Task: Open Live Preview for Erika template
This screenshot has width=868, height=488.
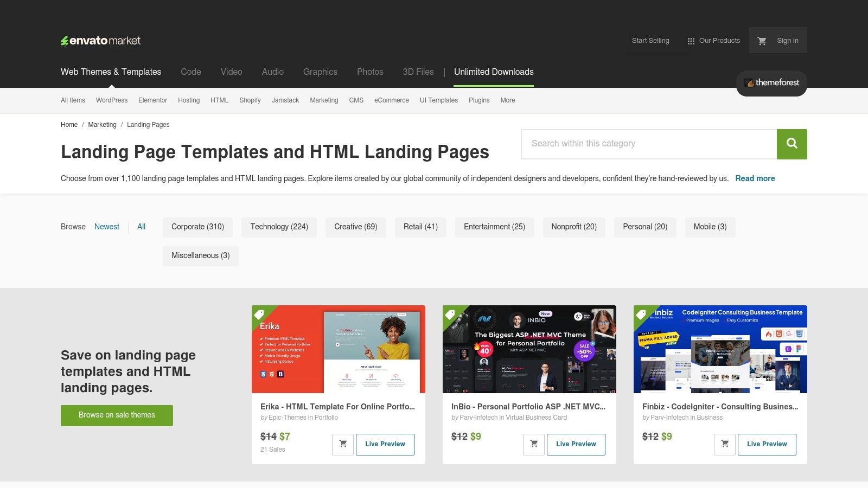Action: (x=385, y=444)
